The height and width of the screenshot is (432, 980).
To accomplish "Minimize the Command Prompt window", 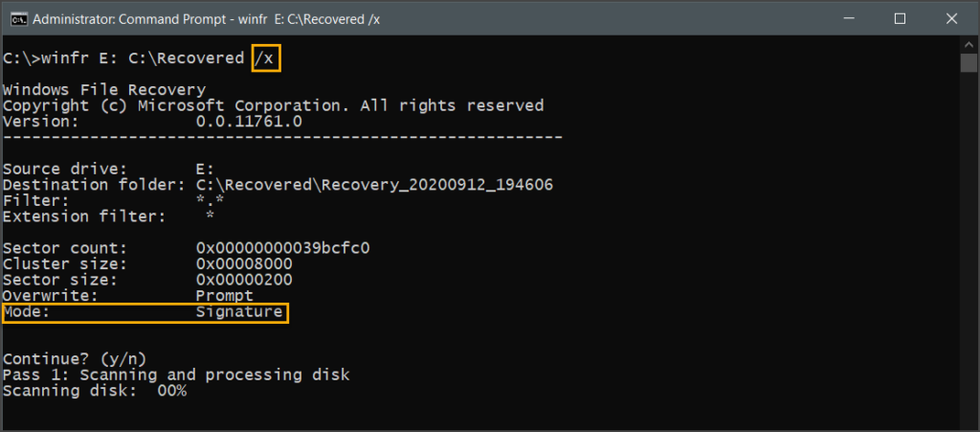I will [848, 19].
